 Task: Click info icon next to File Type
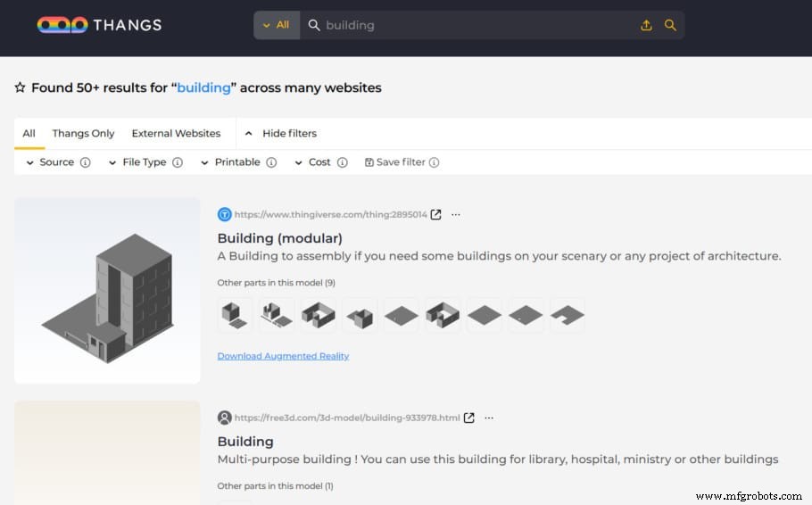[x=178, y=162]
